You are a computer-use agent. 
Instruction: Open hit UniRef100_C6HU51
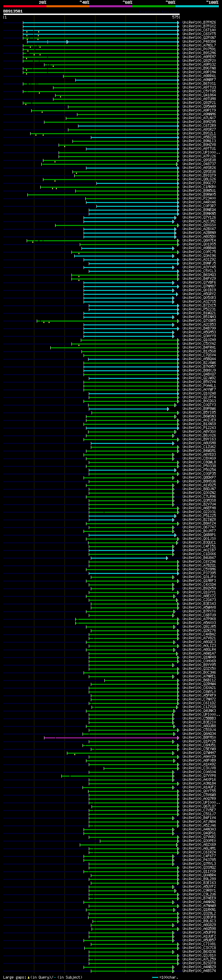pyautogui.click(x=199, y=745)
